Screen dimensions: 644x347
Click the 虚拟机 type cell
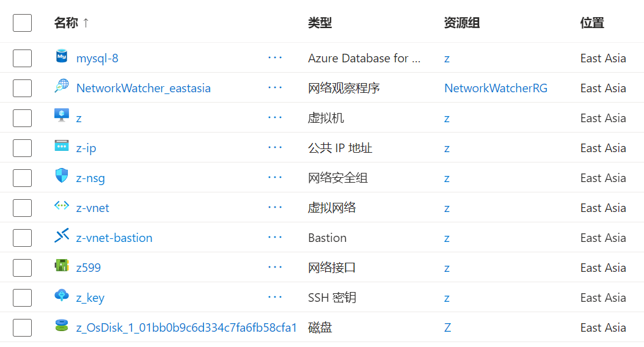(326, 119)
